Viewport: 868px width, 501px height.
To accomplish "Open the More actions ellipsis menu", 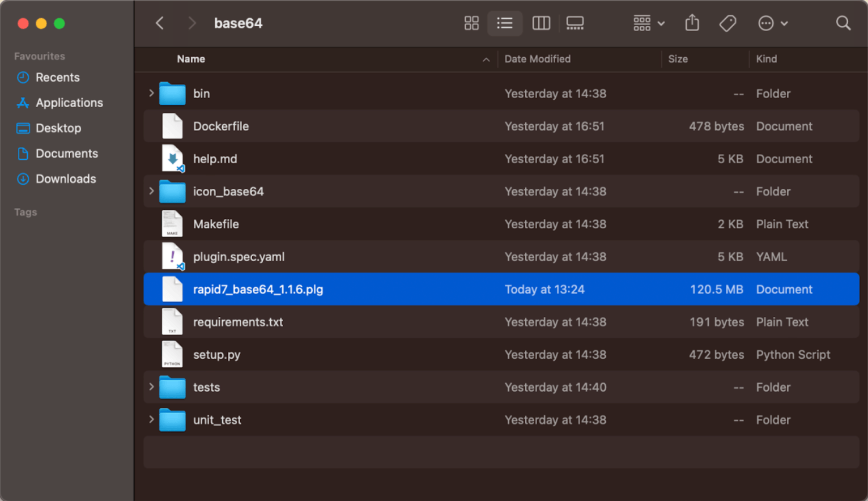I will point(772,23).
